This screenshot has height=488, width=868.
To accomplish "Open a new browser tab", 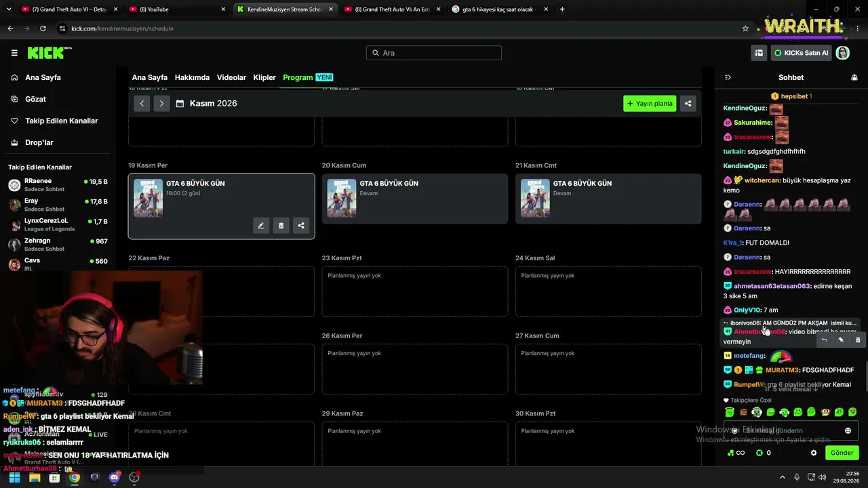I will (x=562, y=9).
